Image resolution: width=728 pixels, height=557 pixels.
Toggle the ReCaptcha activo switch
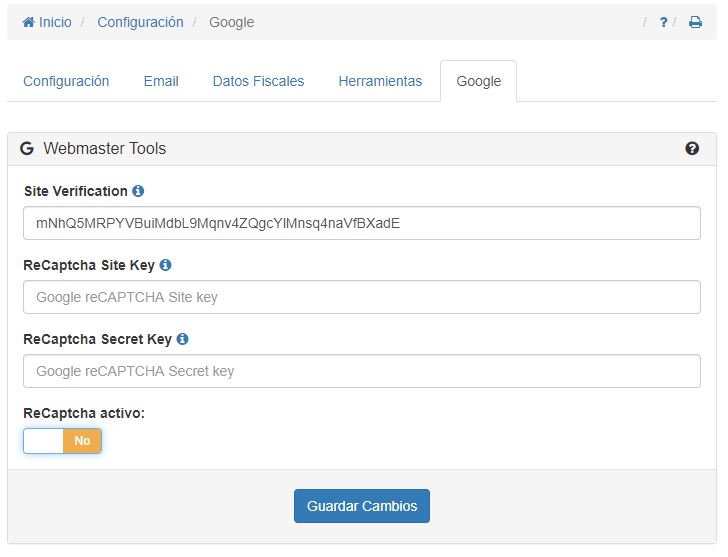62,441
